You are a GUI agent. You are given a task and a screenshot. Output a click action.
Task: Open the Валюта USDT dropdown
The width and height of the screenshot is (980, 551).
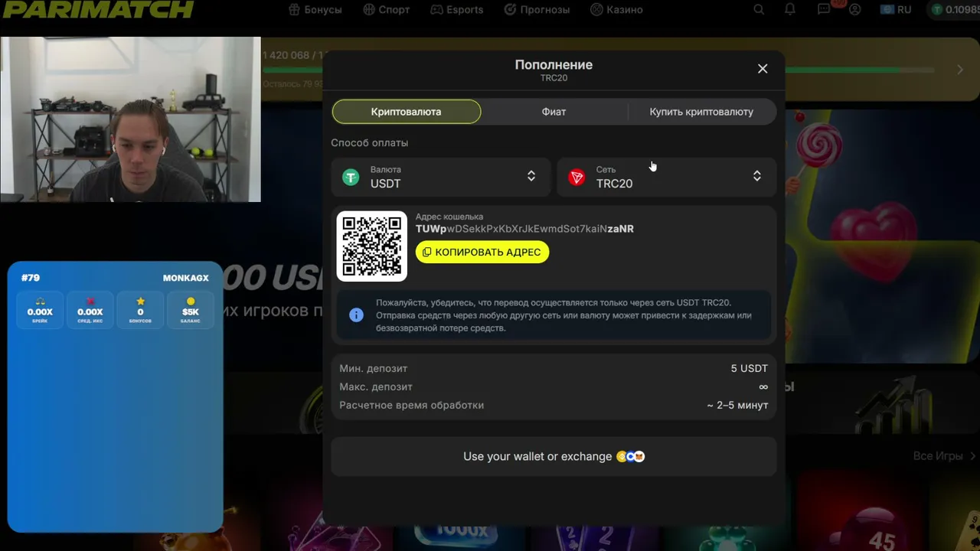441,177
